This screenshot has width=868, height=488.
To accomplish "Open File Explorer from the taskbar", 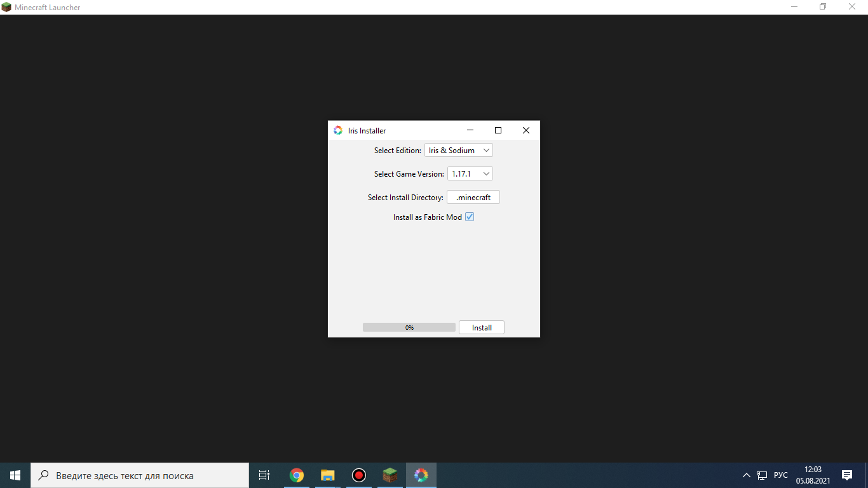I will (327, 475).
